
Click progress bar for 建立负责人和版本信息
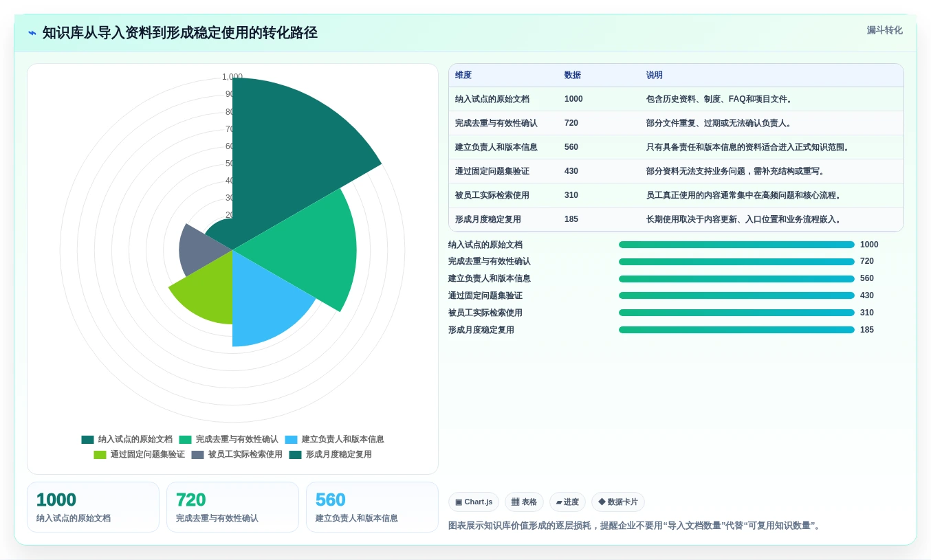736,279
